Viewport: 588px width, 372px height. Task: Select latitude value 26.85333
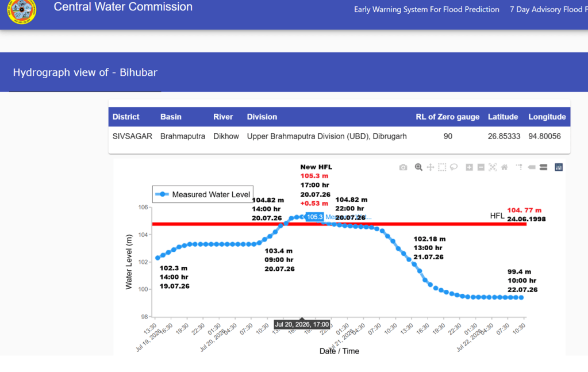pos(504,136)
